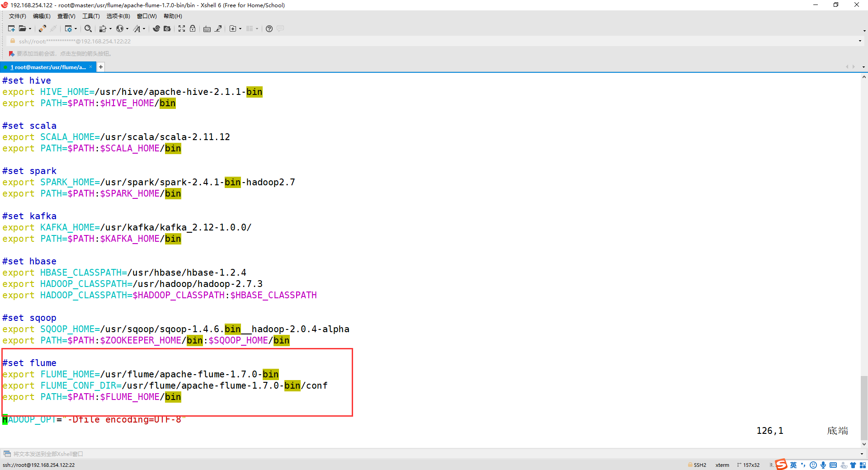Open session properties with the gear icon
This screenshot has width=868, height=470.
pyautogui.click(x=69, y=28)
